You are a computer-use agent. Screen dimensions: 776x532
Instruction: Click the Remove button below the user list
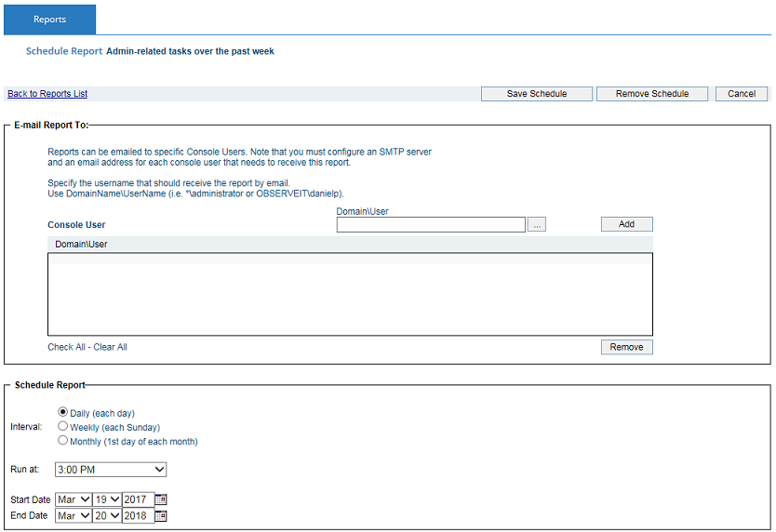click(626, 347)
